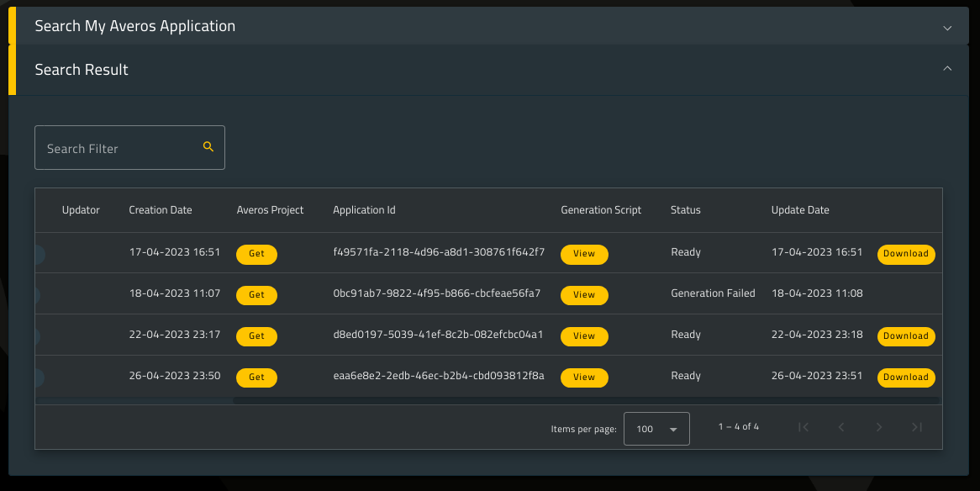The width and height of the screenshot is (980, 491).
Task: Click update date 18-04-2023 11:08
Action: pos(817,293)
